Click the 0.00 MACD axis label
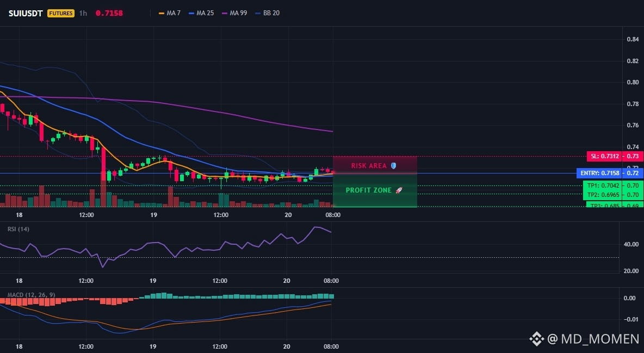Viewport: 644px width, 353px height. (x=630, y=298)
